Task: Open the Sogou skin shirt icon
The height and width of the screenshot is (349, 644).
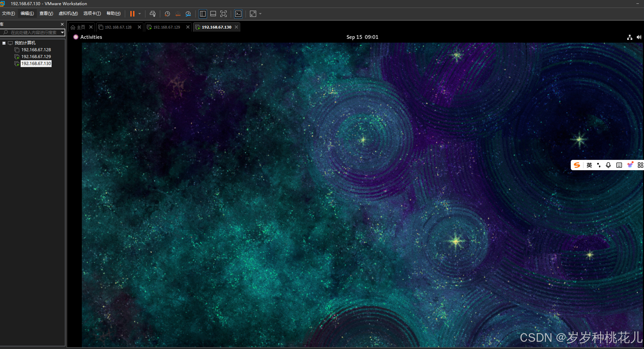Action: click(x=630, y=165)
